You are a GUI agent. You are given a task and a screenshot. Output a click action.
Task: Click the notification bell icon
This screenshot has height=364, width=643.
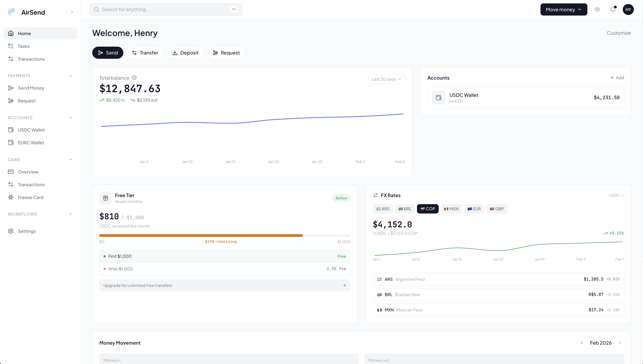point(613,9)
